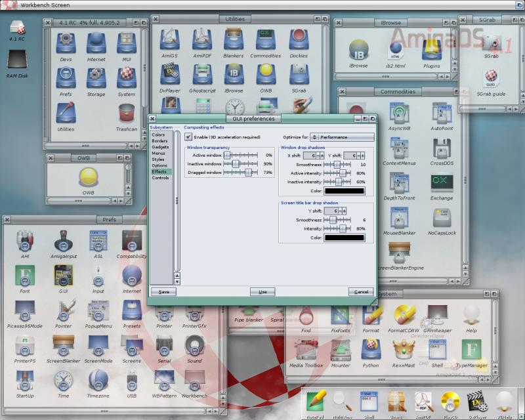Open the Optimize for Performance chooser
Screen dimensions: 525x420
pyautogui.click(x=342, y=137)
